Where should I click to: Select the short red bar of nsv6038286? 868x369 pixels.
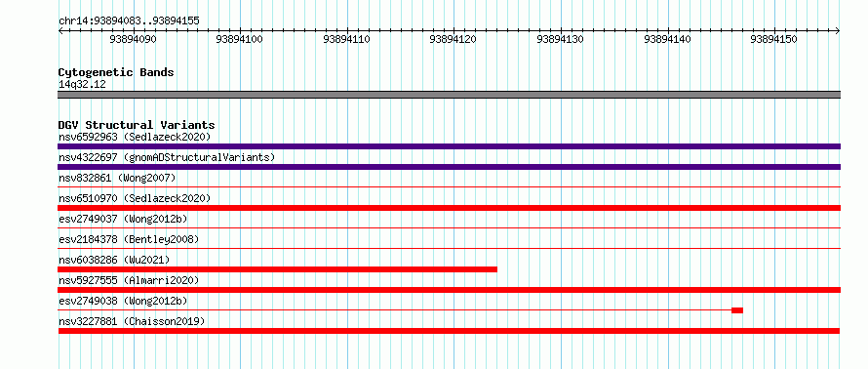pyautogui.click(x=277, y=269)
